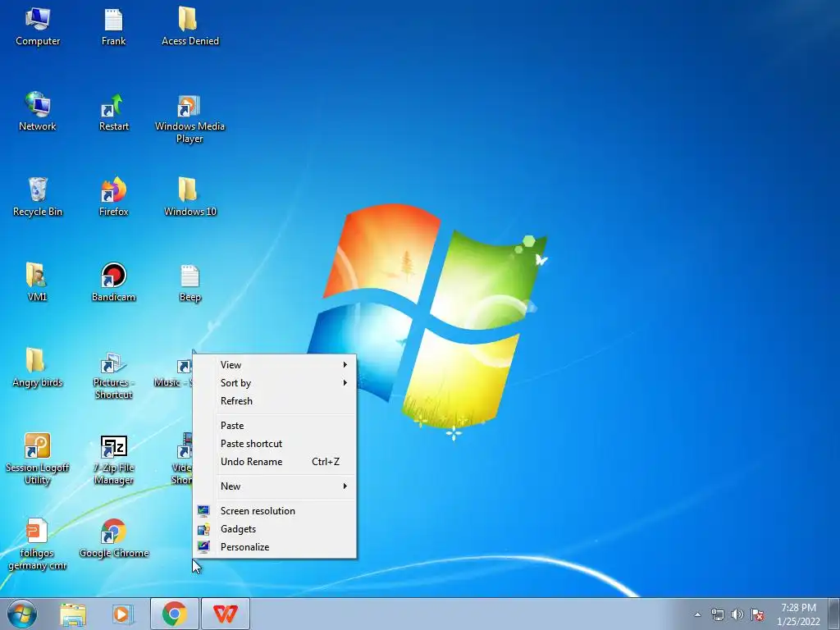Switch to Chrome in the taskbar
Screen dimensions: 840x630
click(x=174, y=614)
